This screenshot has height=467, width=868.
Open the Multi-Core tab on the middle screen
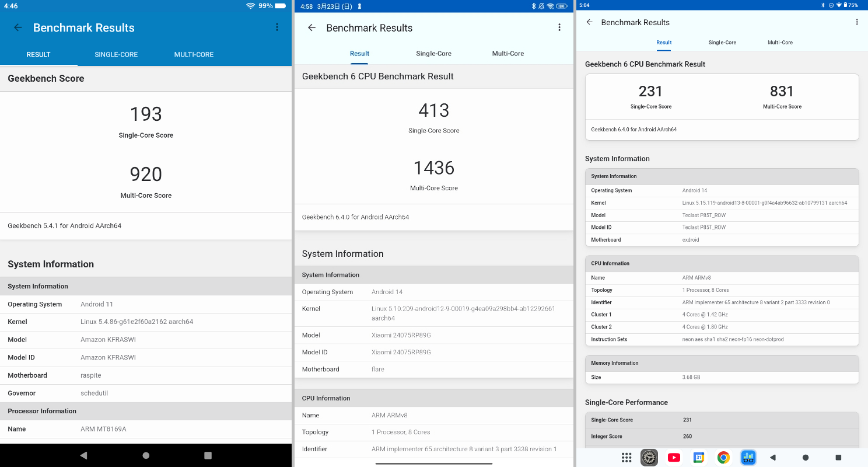[508, 53]
